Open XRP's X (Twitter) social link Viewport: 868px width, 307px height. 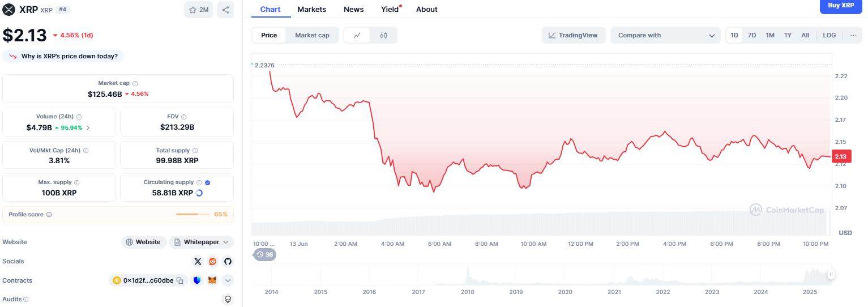click(198, 261)
